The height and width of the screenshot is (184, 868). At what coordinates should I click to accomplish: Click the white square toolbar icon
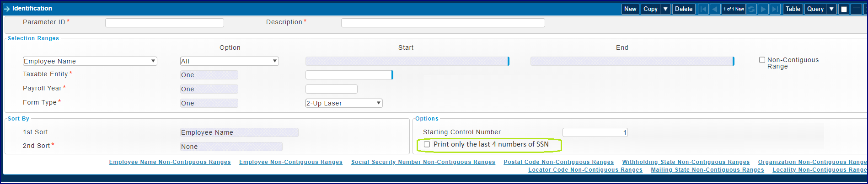(x=844, y=9)
